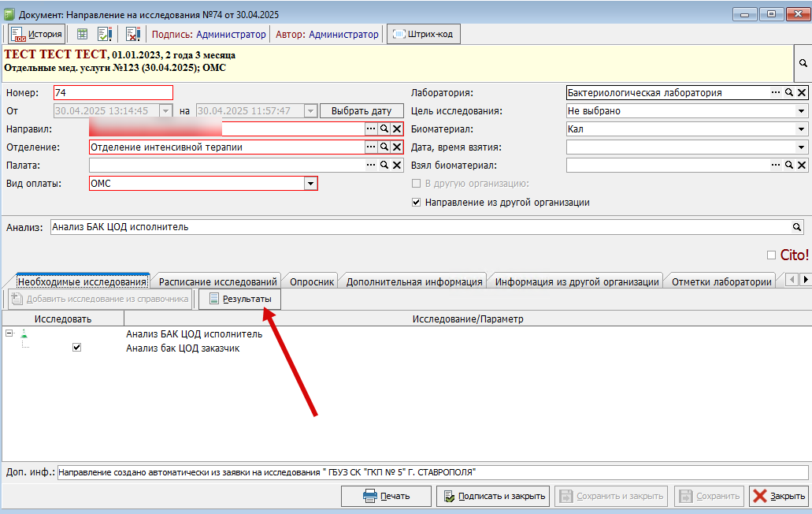Click the green flask icon in the tree

tap(24, 334)
